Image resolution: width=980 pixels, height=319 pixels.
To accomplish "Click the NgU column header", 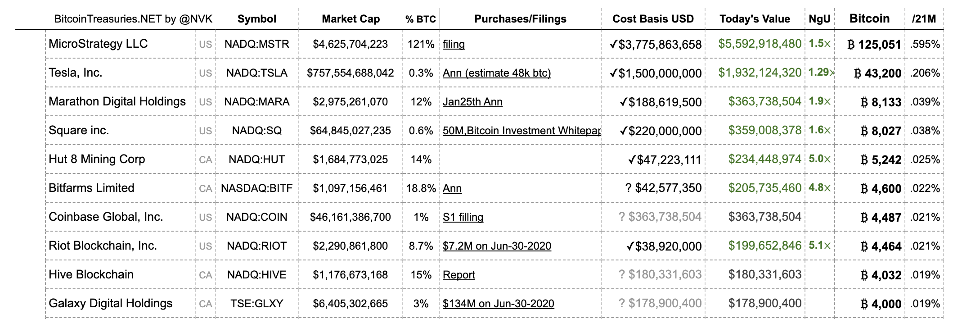I will point(819,19).
